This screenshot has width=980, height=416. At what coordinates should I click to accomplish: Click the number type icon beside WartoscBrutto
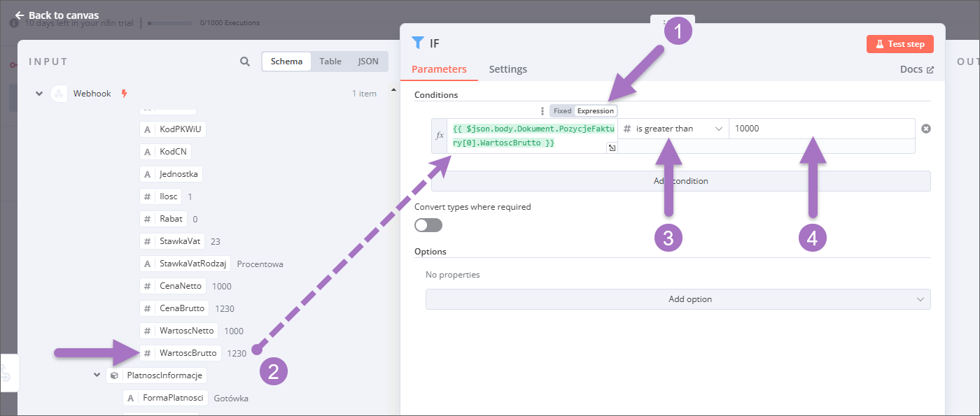tap(147, 353)
